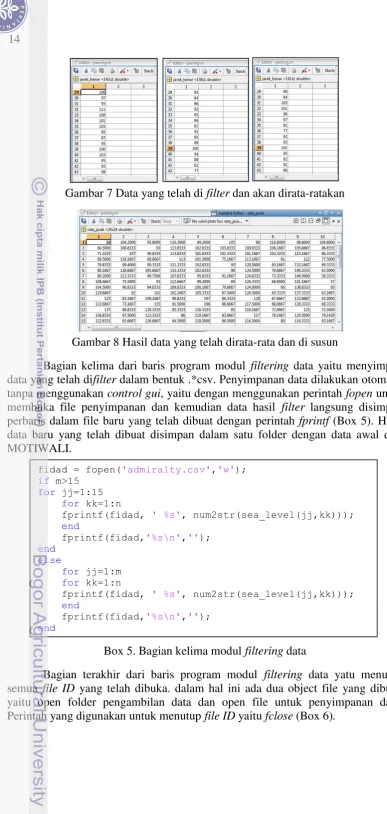Click the caption 'Box 5. Bagian kelima modul filtering data'

pyautogui.click(x=205, y=650)
